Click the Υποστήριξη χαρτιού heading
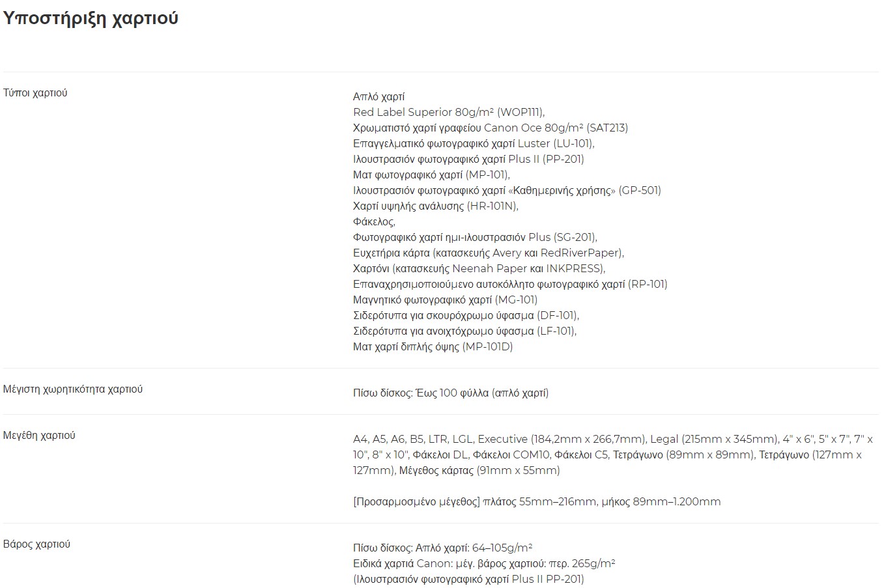The height and width of the screenshot is (588, 884). coord(91,18)
